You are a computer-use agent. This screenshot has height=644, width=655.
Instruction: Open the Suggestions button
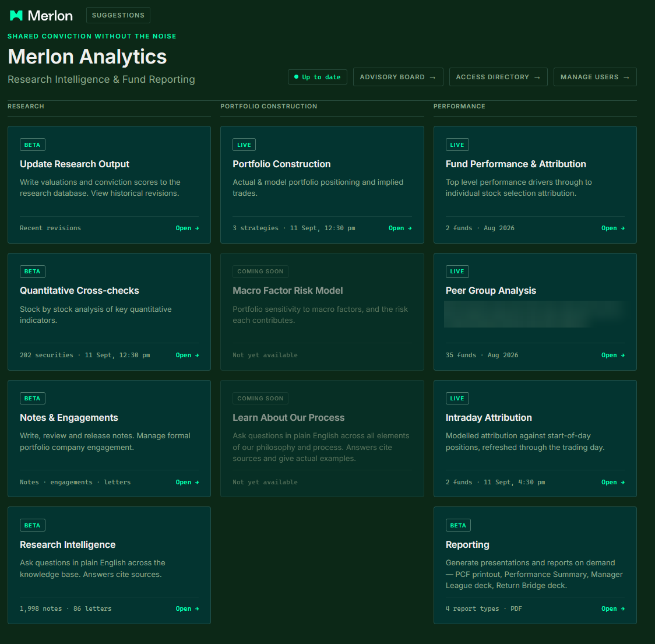tap(118, 15)
